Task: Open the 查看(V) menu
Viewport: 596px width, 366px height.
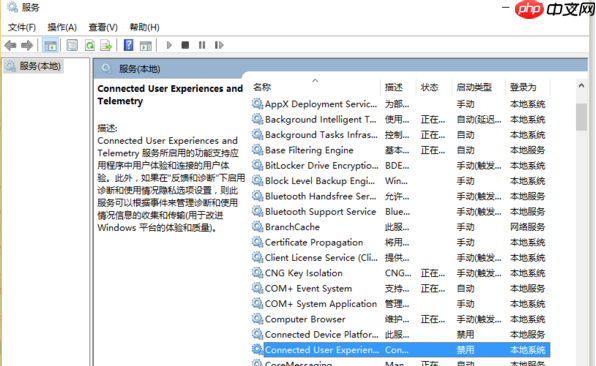Action: tap(103, 27)
